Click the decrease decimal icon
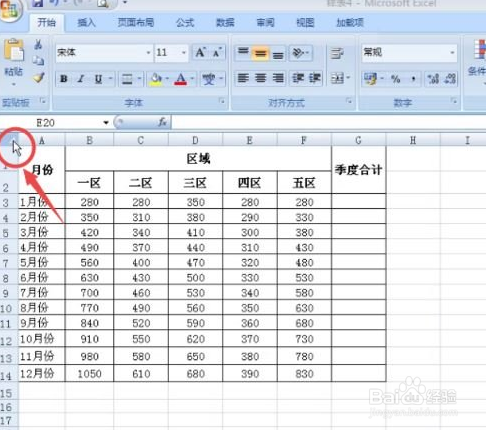The image size is (486, 430). pyautogui.click(x=450, y=79)
